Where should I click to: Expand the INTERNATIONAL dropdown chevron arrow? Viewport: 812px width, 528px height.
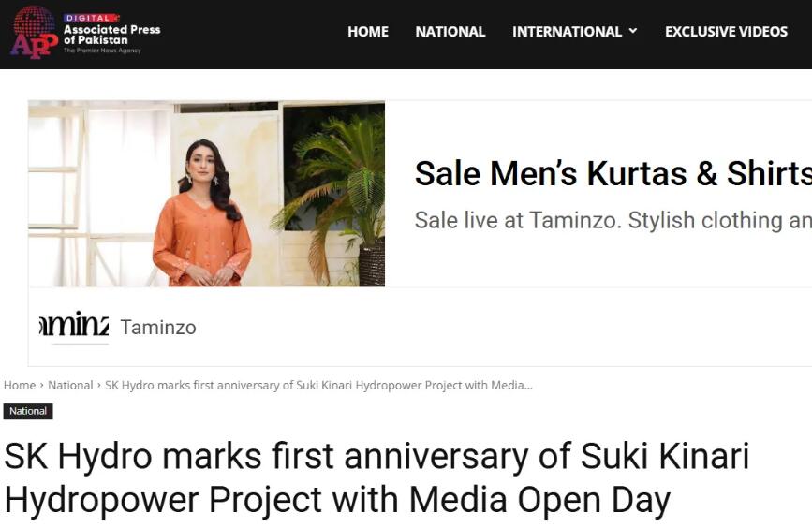(633, 31)
